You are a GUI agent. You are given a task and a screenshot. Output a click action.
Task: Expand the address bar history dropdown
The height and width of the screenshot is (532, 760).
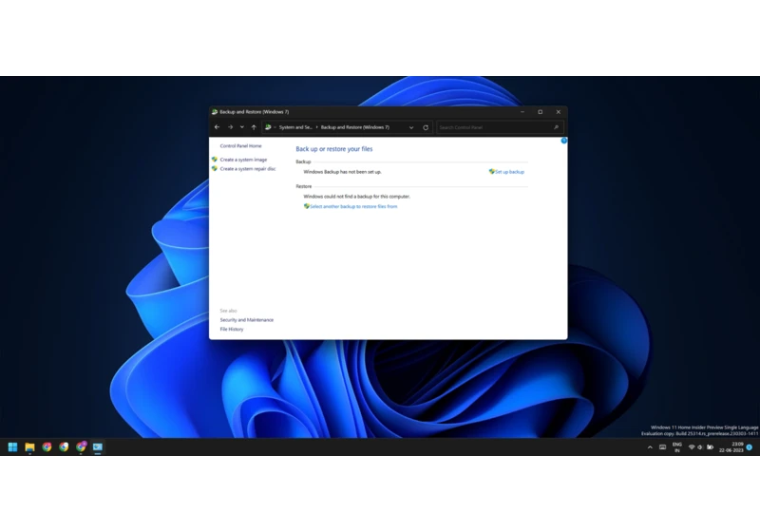[411, 127]
